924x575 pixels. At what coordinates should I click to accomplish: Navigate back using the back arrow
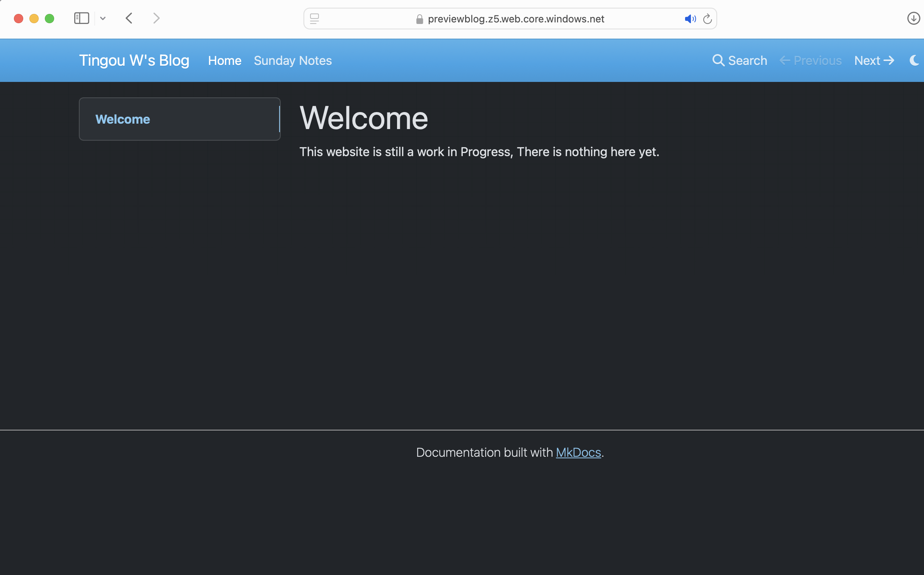[x=130, y=18]
